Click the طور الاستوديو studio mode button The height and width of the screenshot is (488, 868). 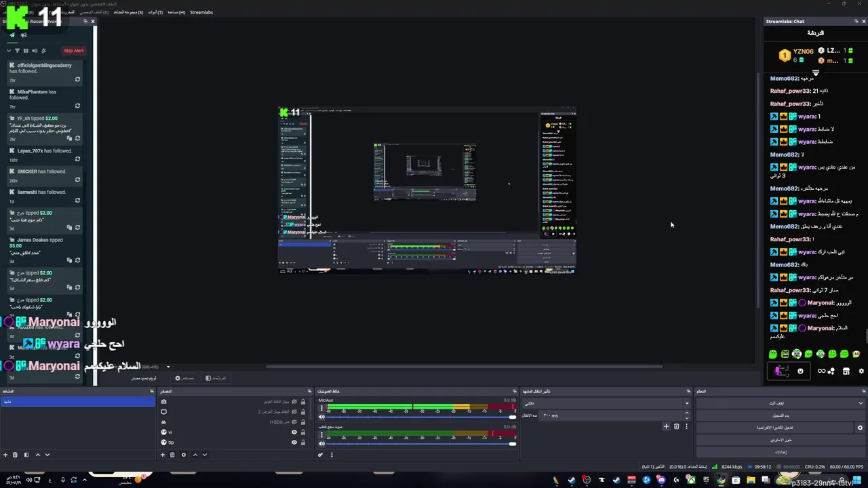(781, 440)
